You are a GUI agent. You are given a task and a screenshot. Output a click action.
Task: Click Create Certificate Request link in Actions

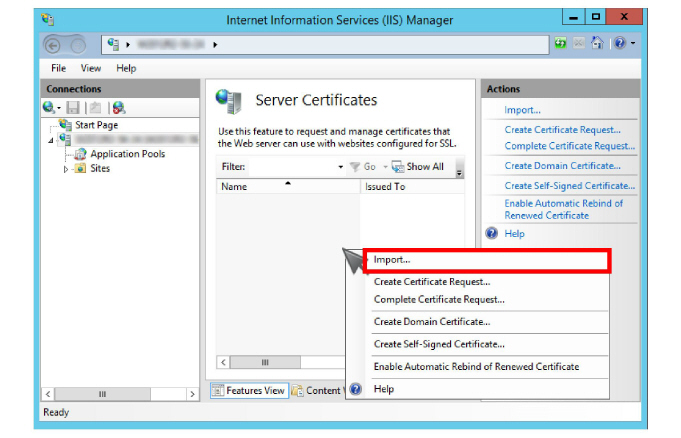point(562,130)
